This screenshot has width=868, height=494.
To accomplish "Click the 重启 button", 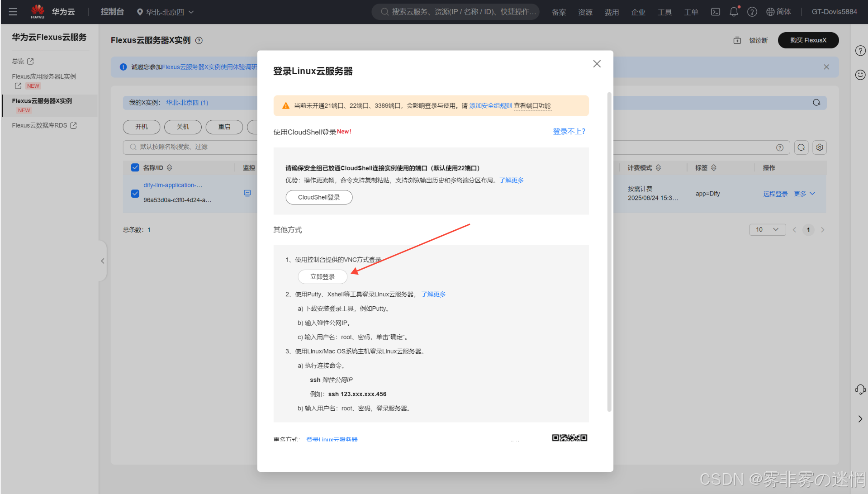I will [224, 127].
